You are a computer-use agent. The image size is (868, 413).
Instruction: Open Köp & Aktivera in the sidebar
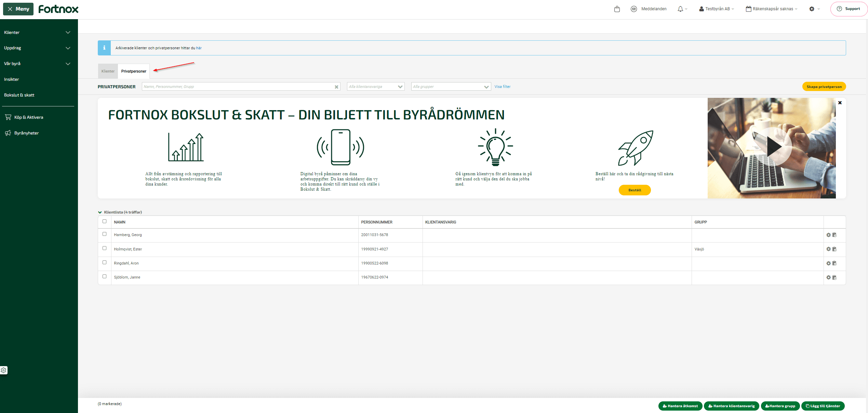click(x=24, y=117)
